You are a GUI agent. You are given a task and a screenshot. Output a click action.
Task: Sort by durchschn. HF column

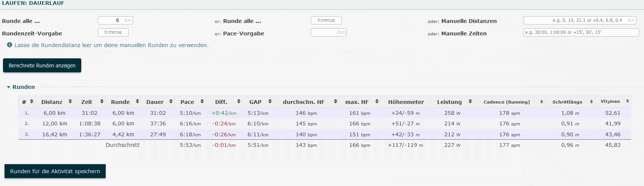[335, 102]
